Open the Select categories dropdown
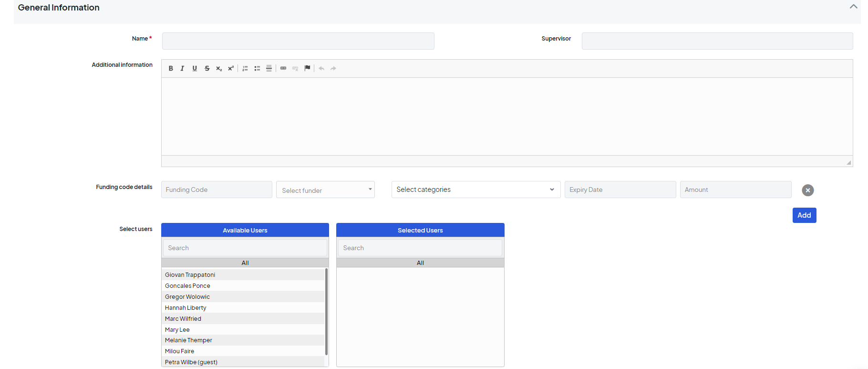 tap(475, 190)
